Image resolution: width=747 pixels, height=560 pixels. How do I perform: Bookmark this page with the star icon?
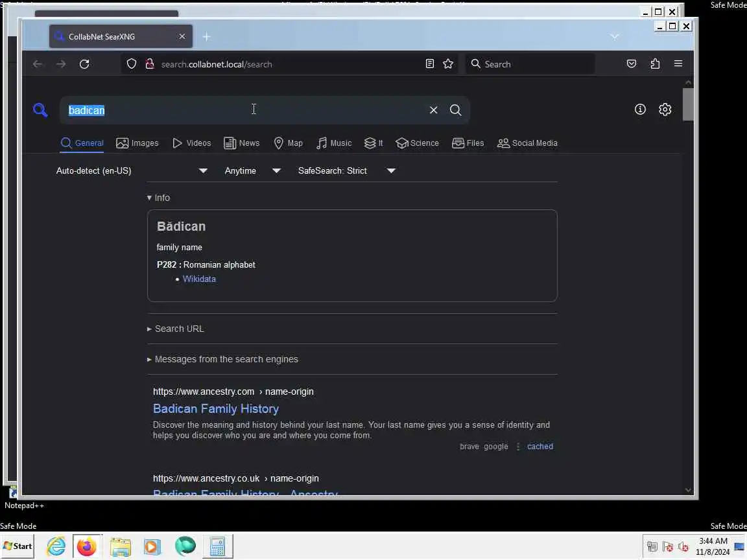pos(448,64)
